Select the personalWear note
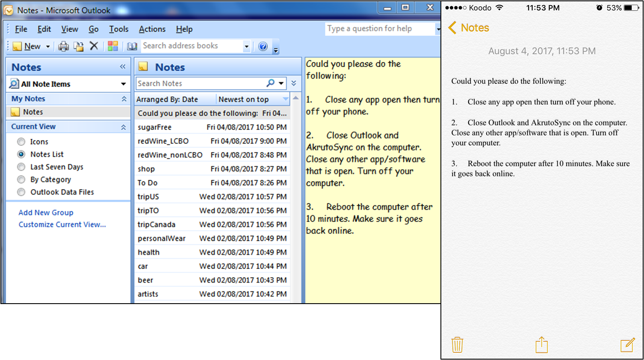 (x=213, y=238)
